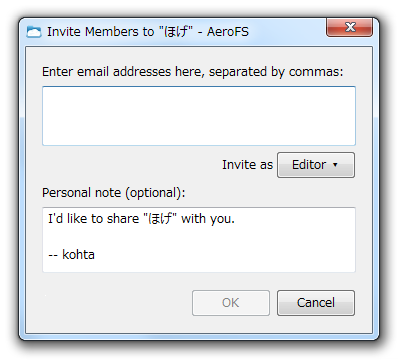The width and height of the screenshot is (402, 363).
Task: Open the Editor role dropdown
Action: coord(316,165)
